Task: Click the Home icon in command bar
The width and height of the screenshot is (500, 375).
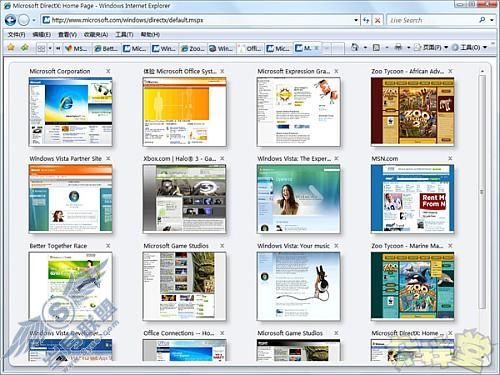Action: click(x=355, y=48)
